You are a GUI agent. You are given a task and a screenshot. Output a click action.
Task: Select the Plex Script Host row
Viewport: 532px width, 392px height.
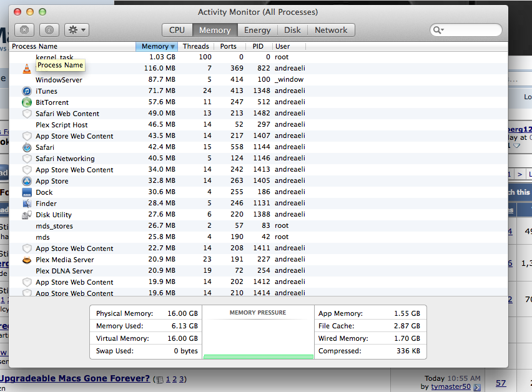pyautogui.click(x=259, y=124)
